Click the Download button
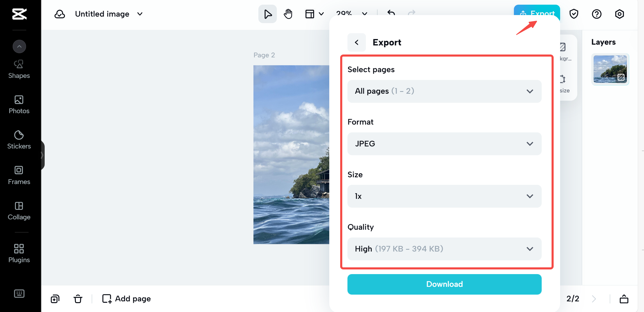Viewport: 644px width, 312px height. tap(444, 284)
